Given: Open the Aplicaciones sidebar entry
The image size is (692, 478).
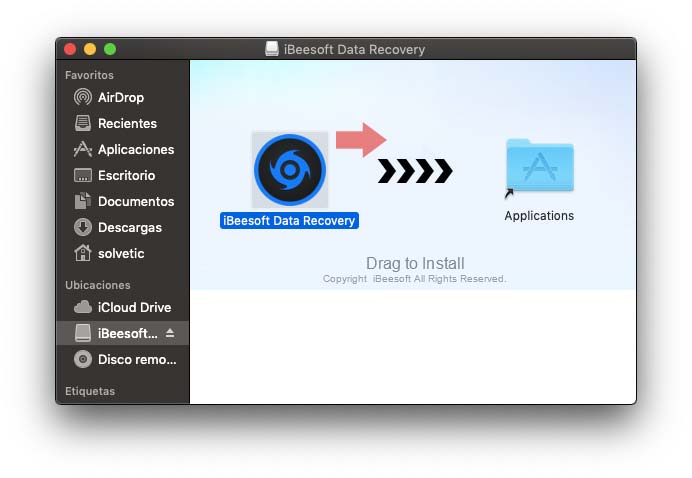Looking at the screenshot, I should tap(123, 149).
